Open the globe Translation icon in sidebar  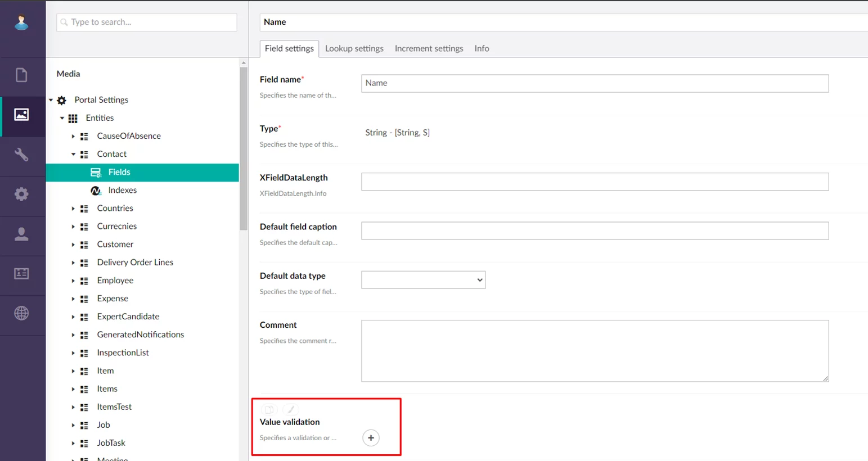click(x=21, y=313)
